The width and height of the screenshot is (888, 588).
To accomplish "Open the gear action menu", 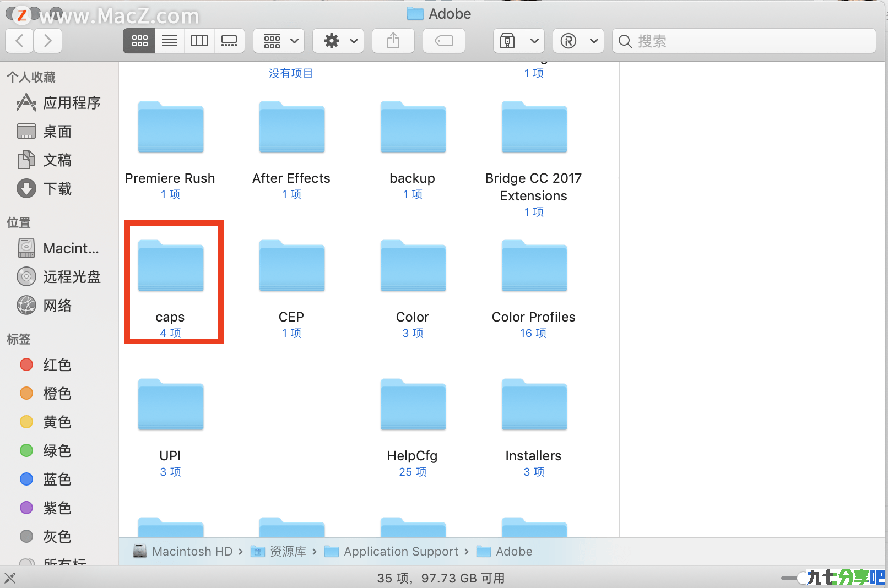I will click(338, 41).
